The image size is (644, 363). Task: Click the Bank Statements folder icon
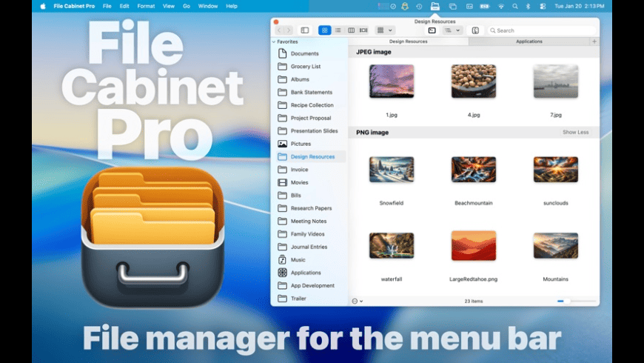click(x=282, y=92)
